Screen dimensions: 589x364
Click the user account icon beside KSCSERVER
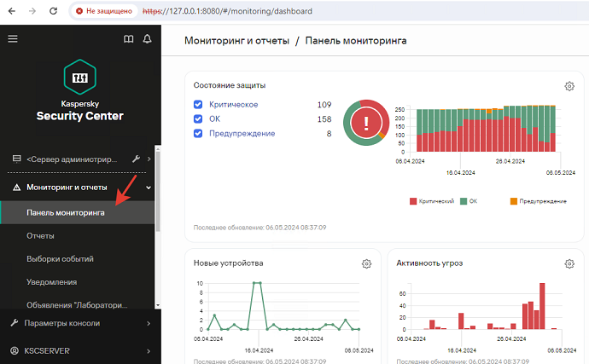[15, 351]
